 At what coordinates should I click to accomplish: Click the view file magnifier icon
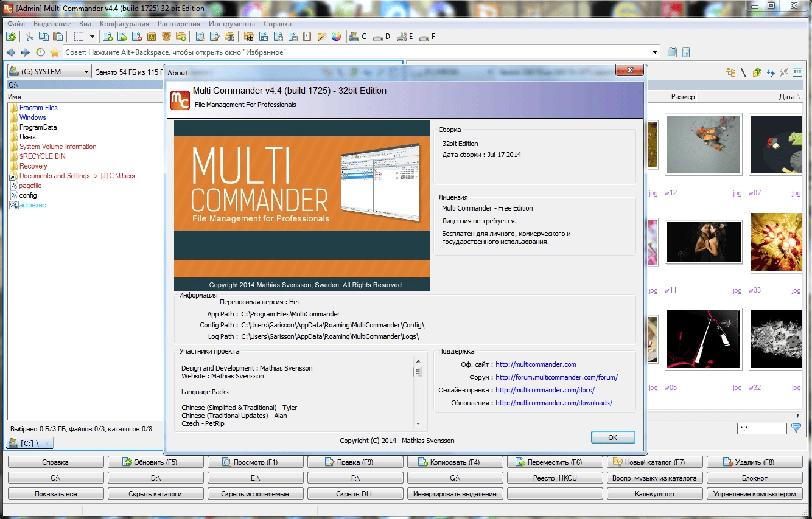(200, 37)
